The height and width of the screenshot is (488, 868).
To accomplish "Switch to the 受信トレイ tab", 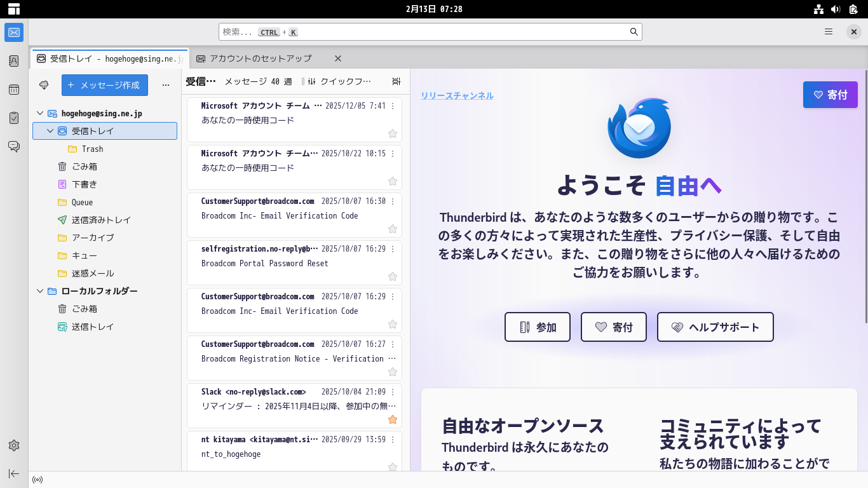I will click(x=110, y=58).
